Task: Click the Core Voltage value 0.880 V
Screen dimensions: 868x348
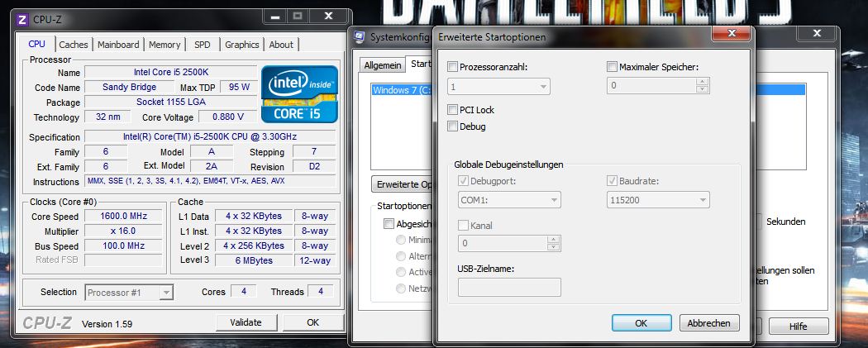Action: [228, 117]
